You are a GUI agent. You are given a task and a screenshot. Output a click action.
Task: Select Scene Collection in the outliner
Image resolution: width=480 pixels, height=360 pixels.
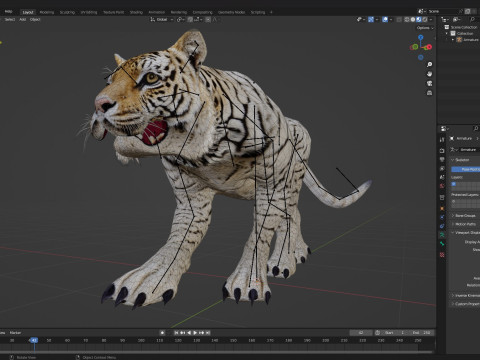click(x=464, y=27)
